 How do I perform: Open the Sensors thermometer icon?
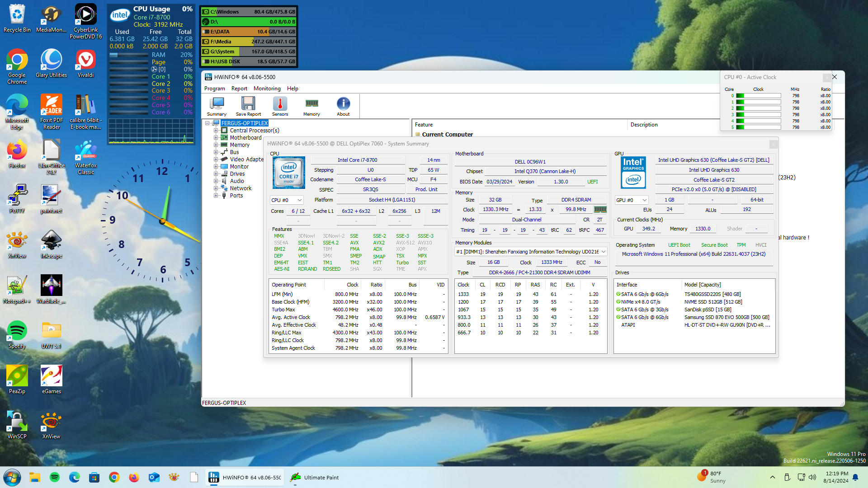point(280,107)
